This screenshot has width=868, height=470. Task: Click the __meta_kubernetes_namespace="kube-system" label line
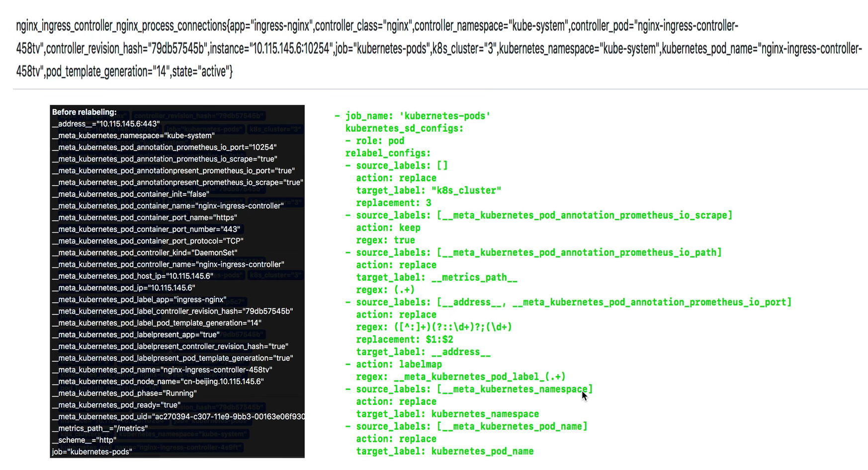click(x=133, y=136)
